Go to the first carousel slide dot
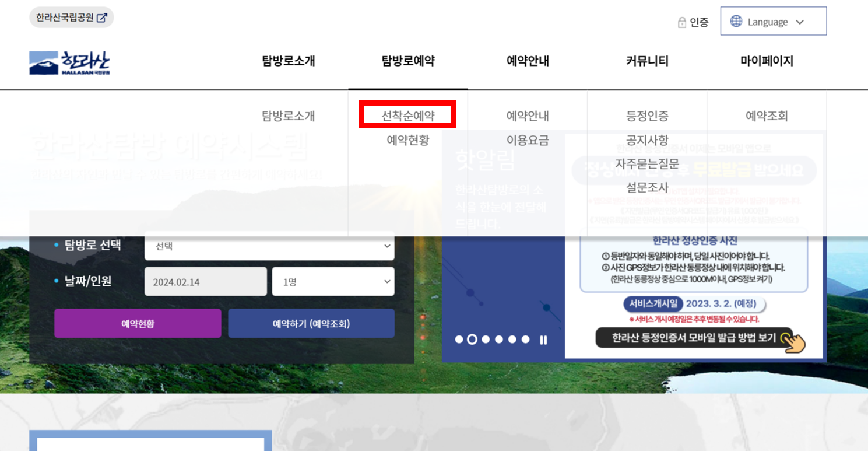This screenshot has width=868, height=451. click(x=459, y=340)
